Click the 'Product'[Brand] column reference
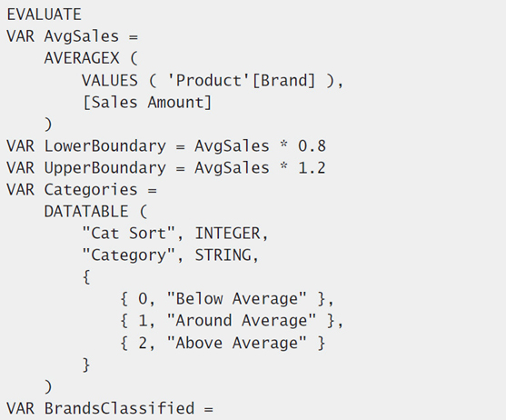506x420 pixels. point(241,80)
